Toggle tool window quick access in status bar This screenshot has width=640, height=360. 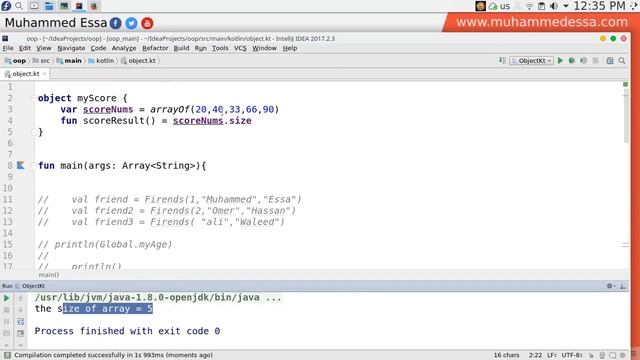point(7,355)
